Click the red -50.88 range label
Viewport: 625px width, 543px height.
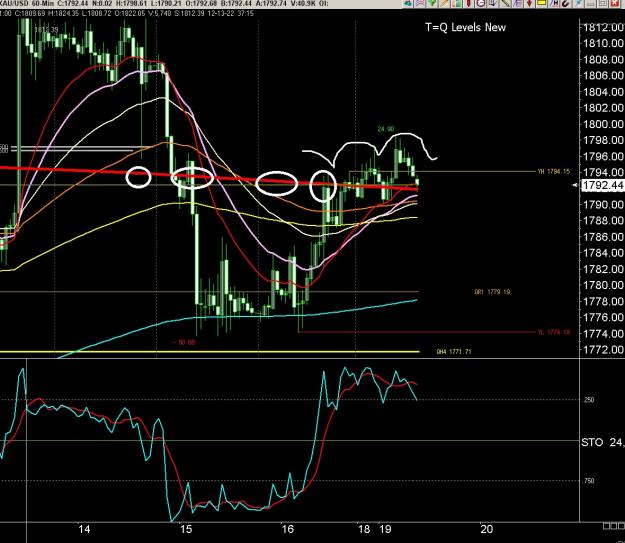pos(183,342)
